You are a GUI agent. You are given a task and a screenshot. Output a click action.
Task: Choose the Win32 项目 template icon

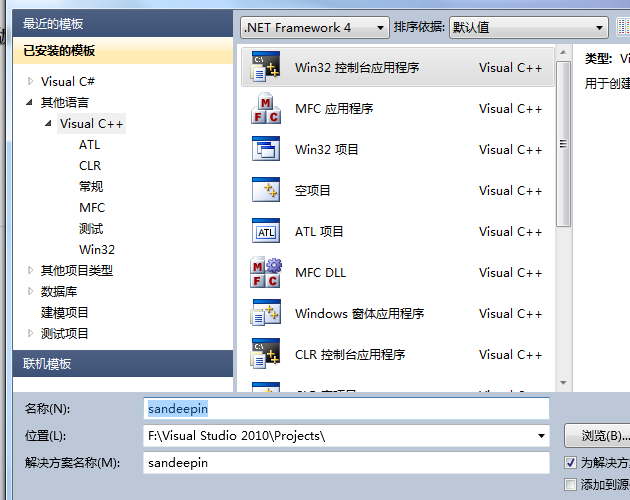[266, 150]
